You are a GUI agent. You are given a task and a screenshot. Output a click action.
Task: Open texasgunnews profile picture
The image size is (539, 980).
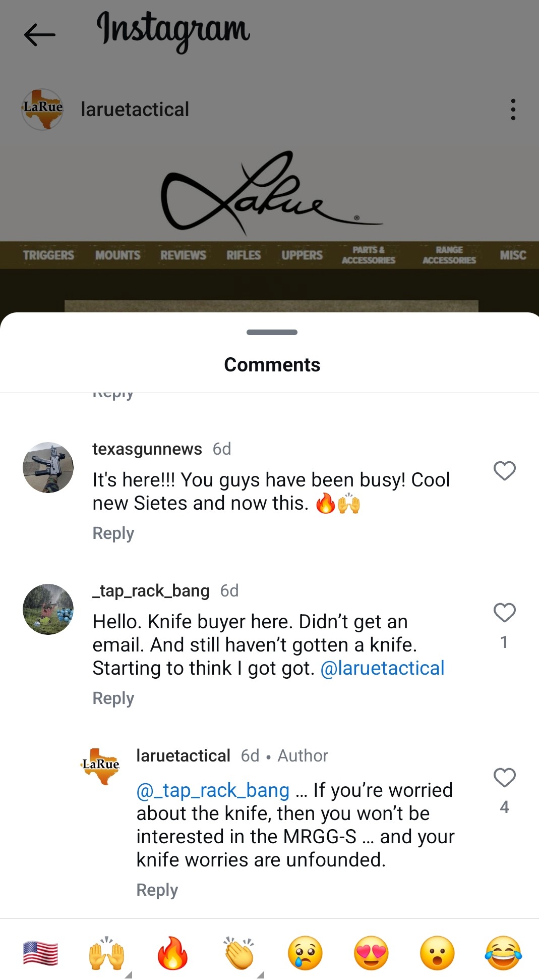[x=48, y=467]
